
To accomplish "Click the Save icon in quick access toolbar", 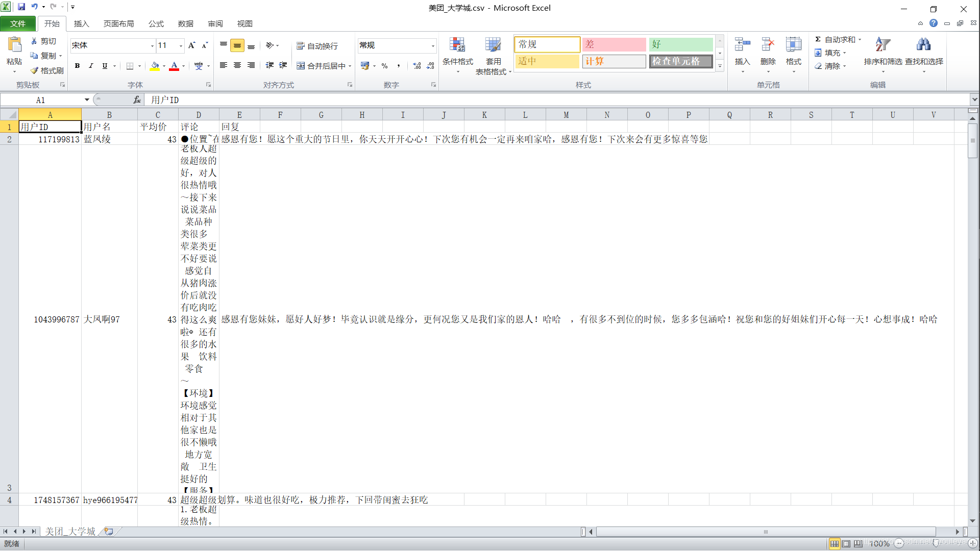I will coord(21,7).
